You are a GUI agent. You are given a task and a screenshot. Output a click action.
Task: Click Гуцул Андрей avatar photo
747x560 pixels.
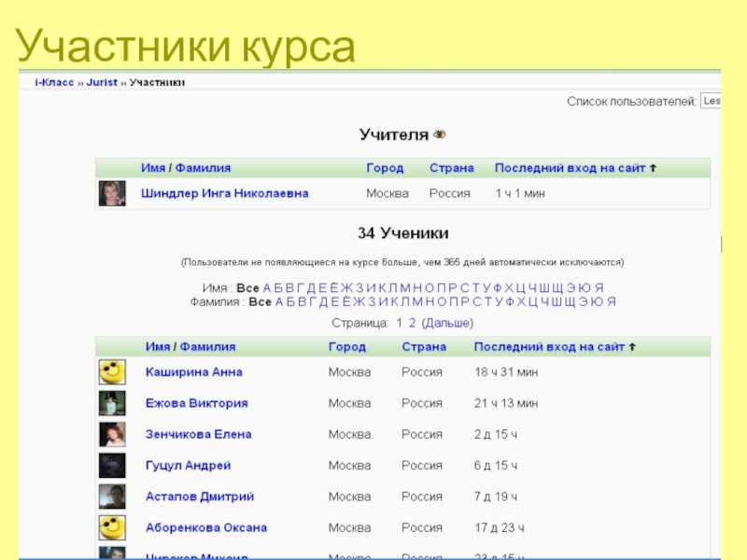[112, 465]
